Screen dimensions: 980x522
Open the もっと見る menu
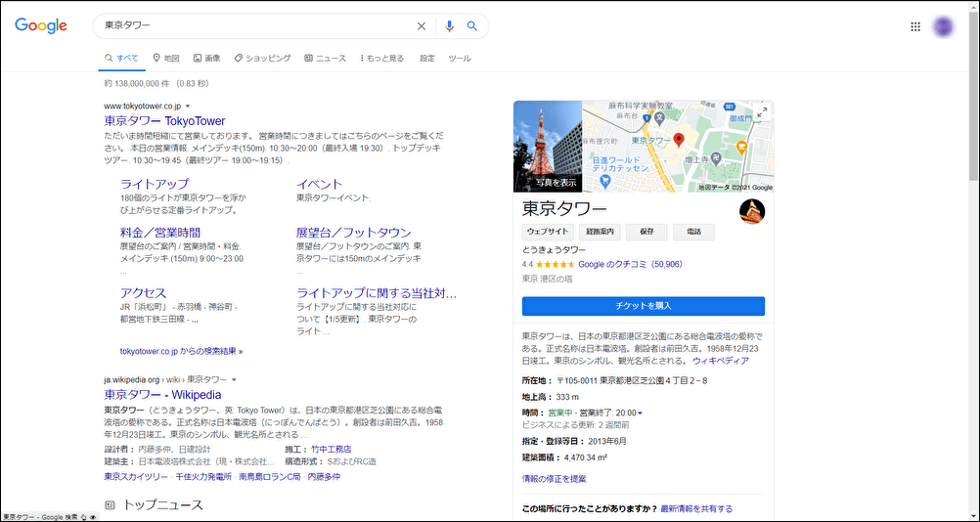pyautogui.click(x=381, y=58)
